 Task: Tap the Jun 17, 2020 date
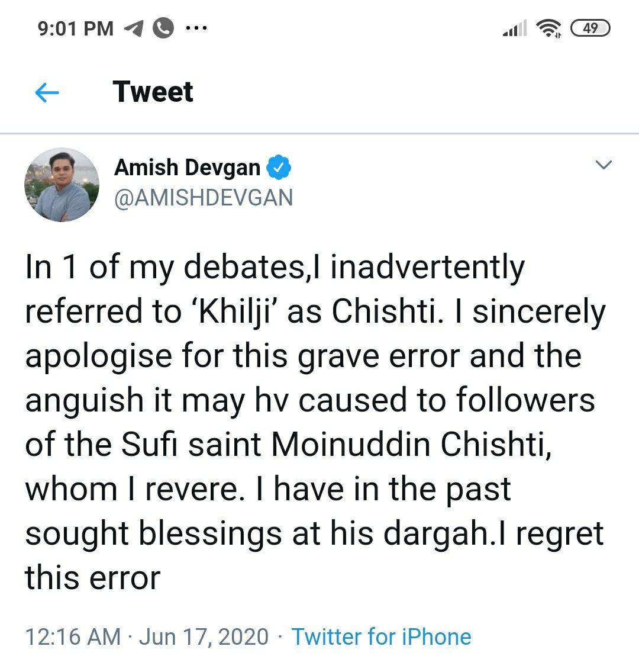point(204,637)
